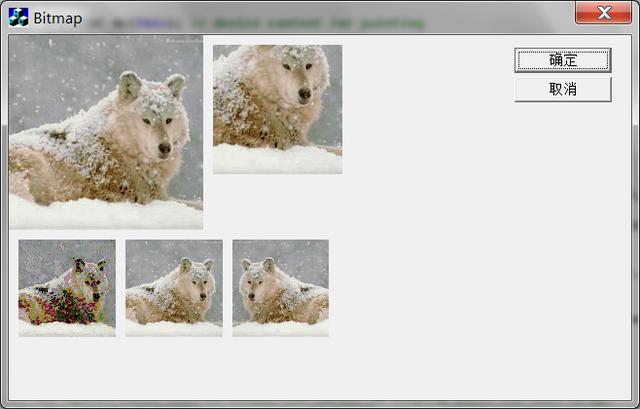Image resolution: width=640 pixels, height=409 pixels.
Task: Select the largest wolf bitmap image
Action: [x=106, y=132]
